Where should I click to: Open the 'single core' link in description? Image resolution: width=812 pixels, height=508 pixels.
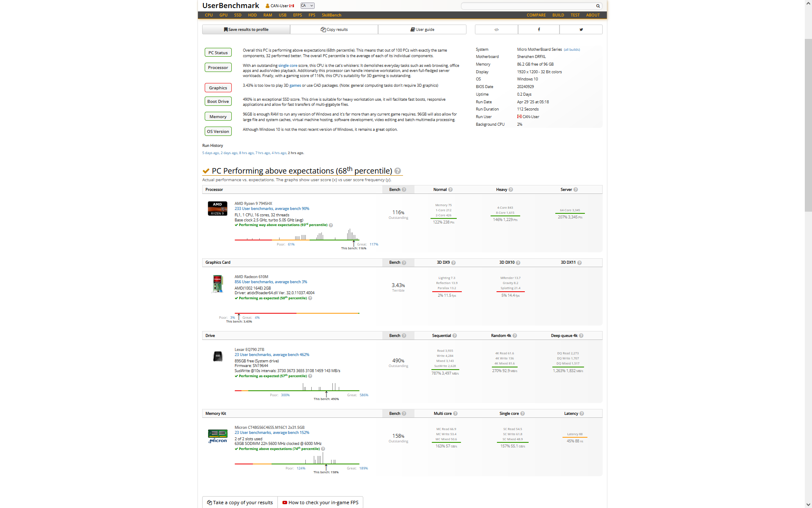pyautogui.click(x=288, y=66)
